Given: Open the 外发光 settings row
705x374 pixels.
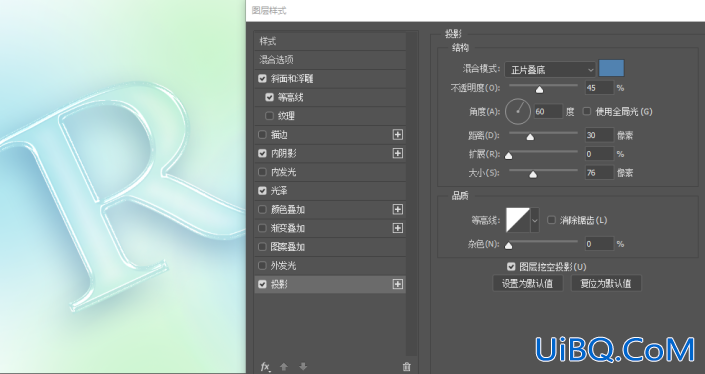Looking at the screenshot, I should pyautogui.click(x=330, y=266).
